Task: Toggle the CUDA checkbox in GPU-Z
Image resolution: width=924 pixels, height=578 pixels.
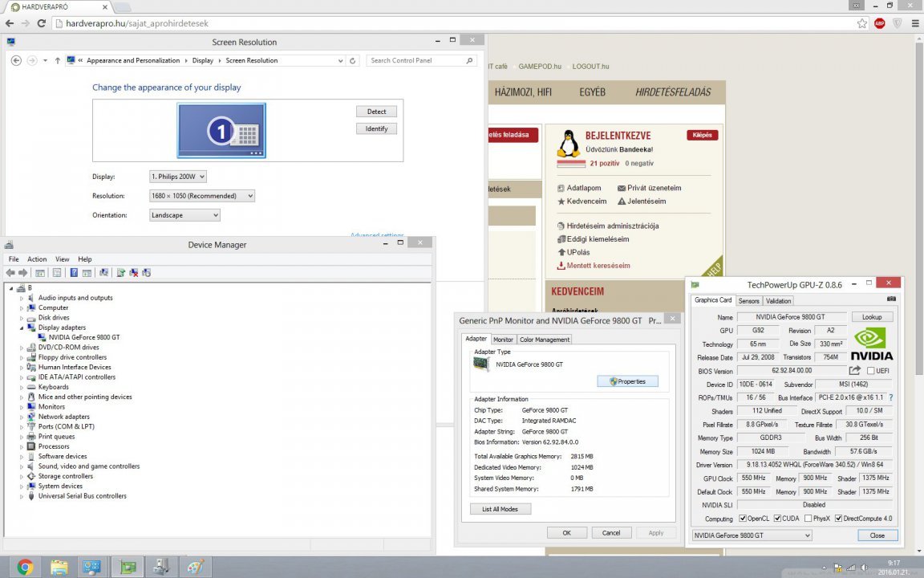Action: pos(777,519)
